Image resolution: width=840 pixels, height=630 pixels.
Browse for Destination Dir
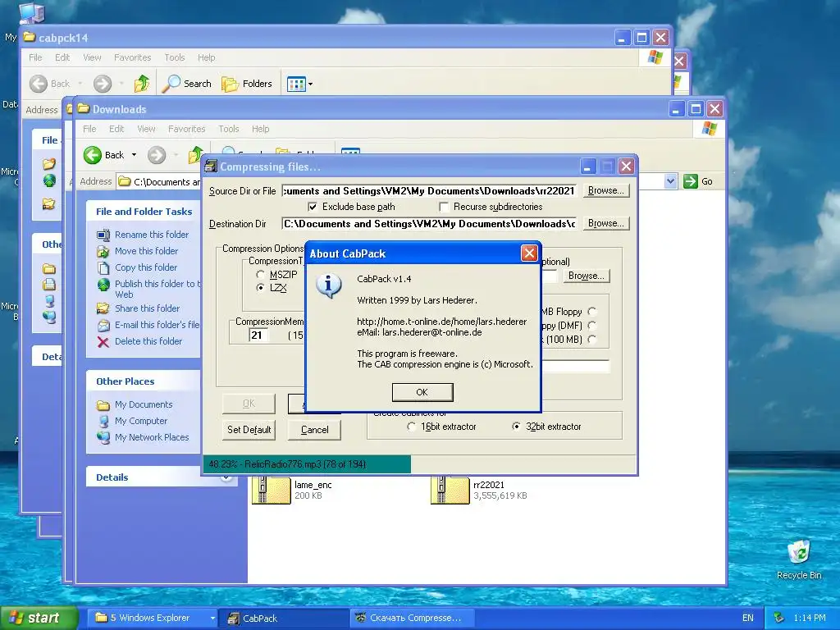point(606,223)
